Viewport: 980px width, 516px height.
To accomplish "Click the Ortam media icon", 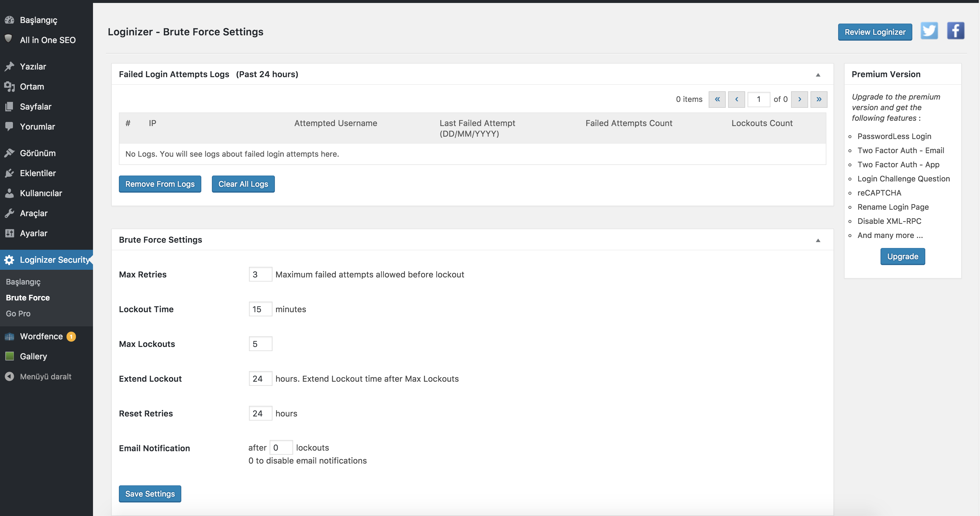I will [9, 87].
